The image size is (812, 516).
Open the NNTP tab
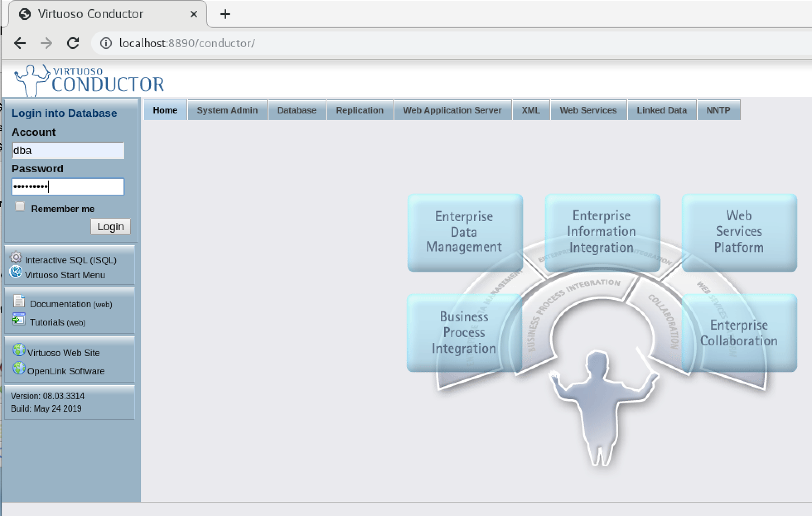pyautogui.click(x=719, y=111)
